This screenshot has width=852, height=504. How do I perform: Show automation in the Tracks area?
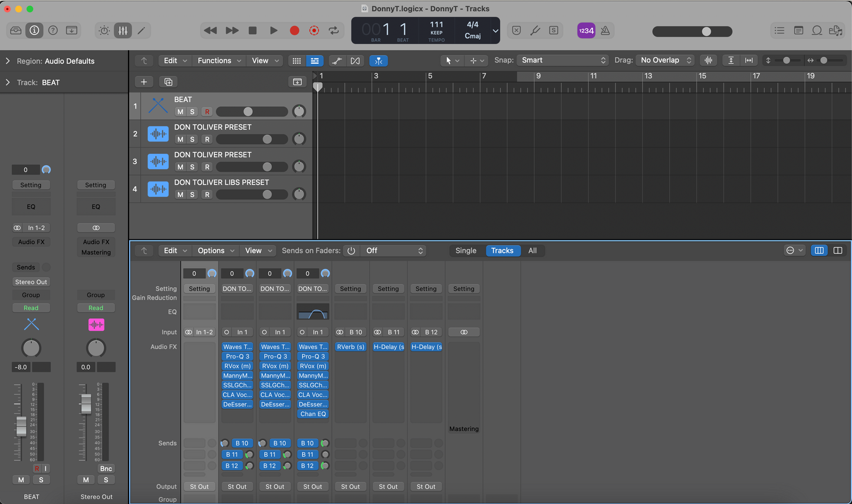click(x=337, y=61)
